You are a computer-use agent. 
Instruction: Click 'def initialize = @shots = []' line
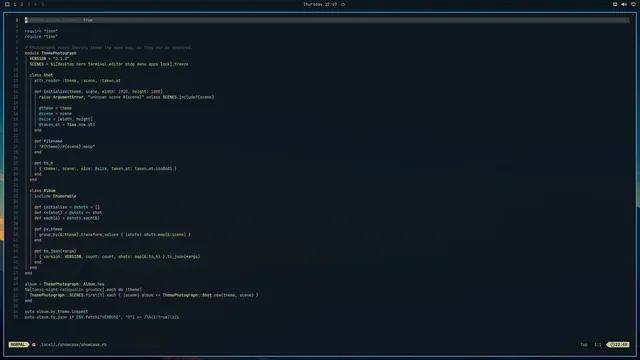[67, 207]
